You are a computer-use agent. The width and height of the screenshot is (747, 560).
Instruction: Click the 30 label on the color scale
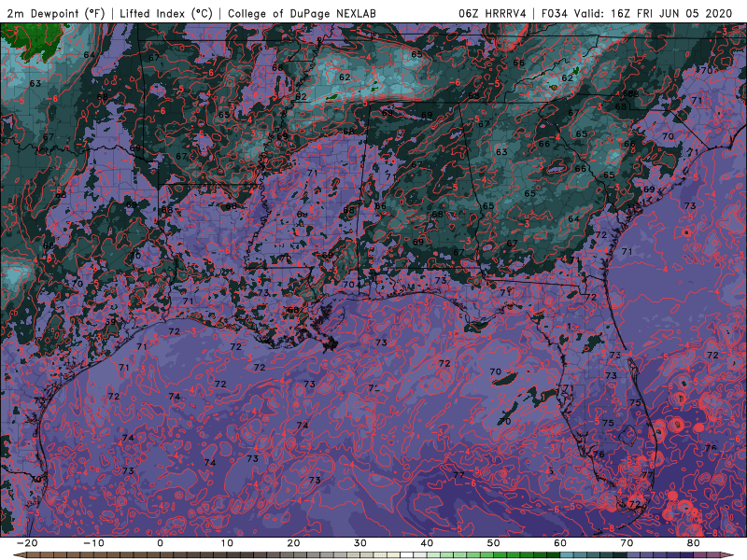360,543
